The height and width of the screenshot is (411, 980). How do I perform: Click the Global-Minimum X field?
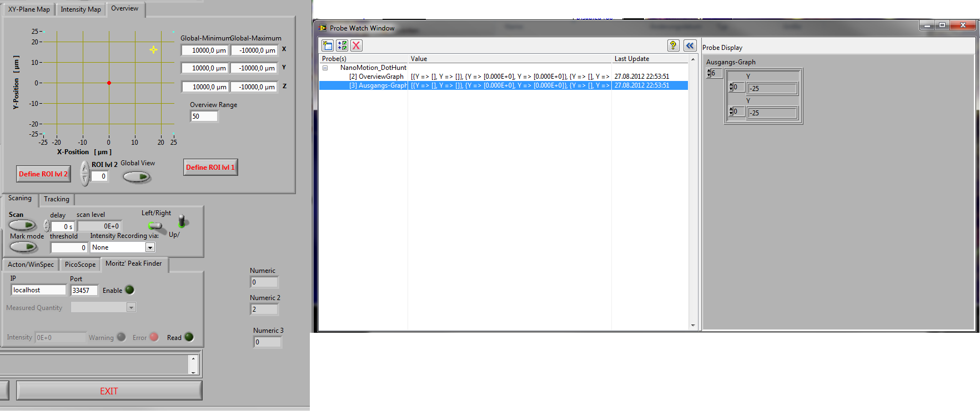click(205, 50)
